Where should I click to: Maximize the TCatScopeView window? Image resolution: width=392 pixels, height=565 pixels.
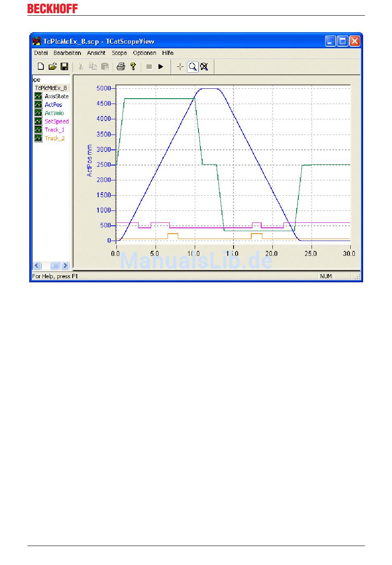(342, 41)
